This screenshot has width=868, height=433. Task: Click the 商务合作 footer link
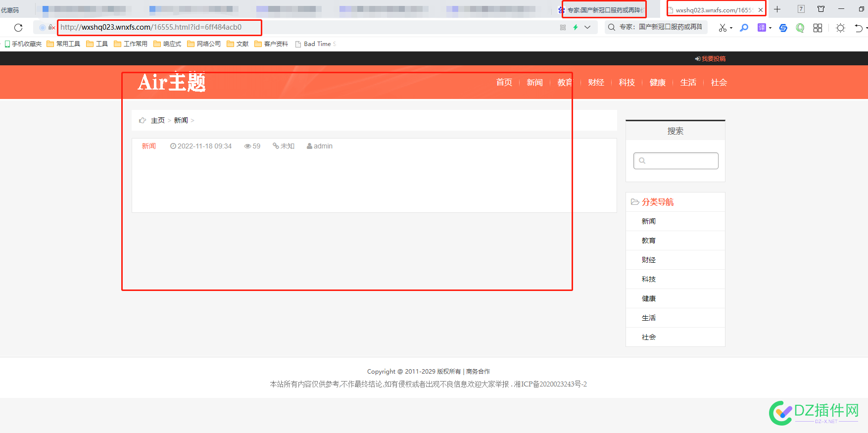pos(478,372)
